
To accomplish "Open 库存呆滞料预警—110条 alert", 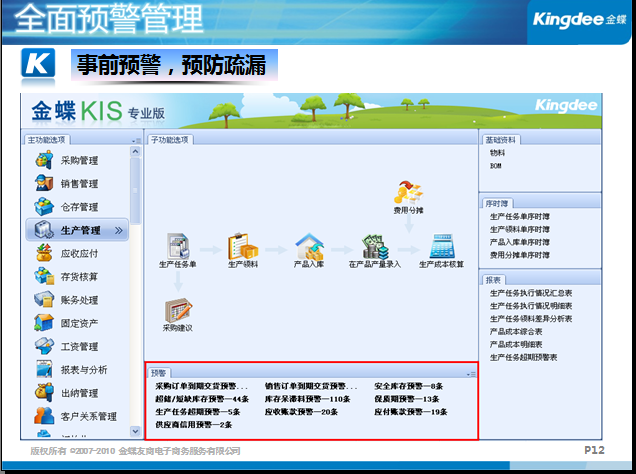I will (x=307, y=399).
